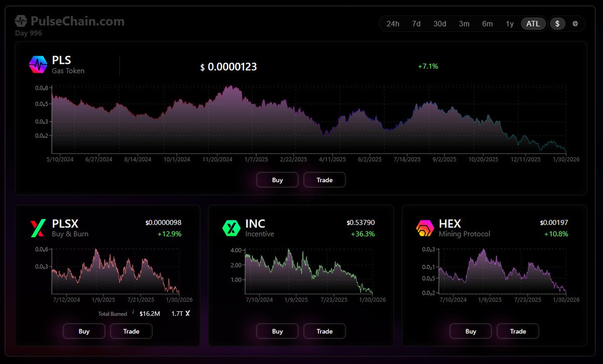This screenshot has height=364, width=603.
Task: Select the 24h time range
Action: pyautogui.click(x=393, y=24)
